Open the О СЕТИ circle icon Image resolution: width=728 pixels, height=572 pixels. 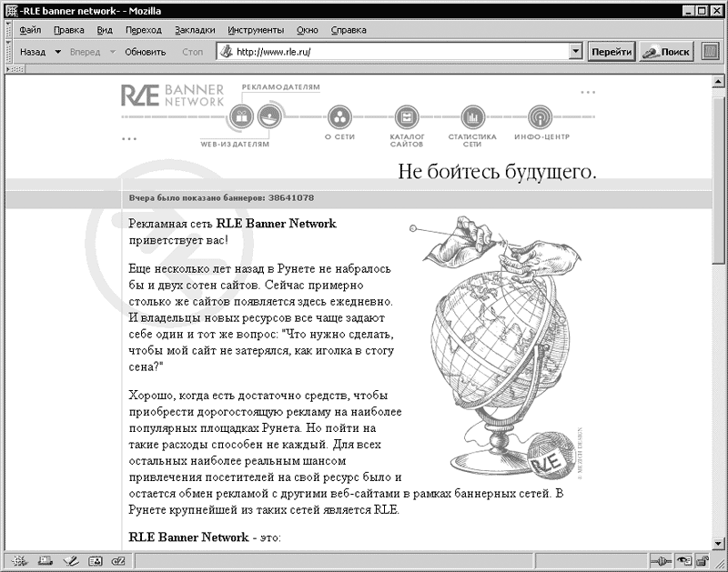pyautogui.click(x=339, y=117)
